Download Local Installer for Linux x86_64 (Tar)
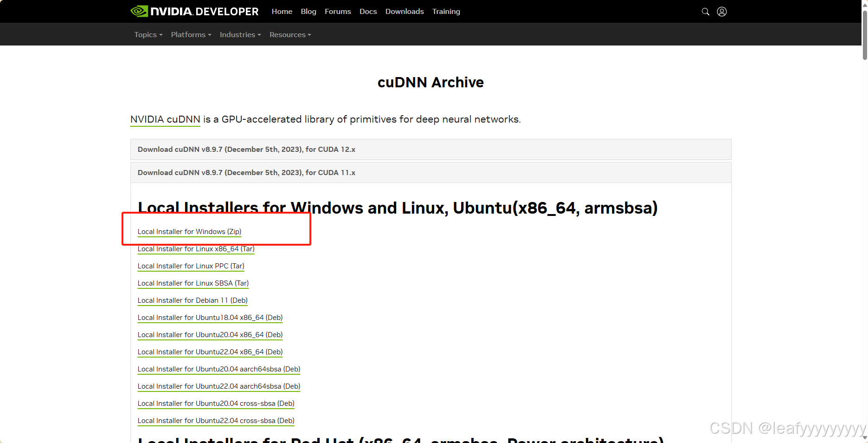 click(196, 249)
